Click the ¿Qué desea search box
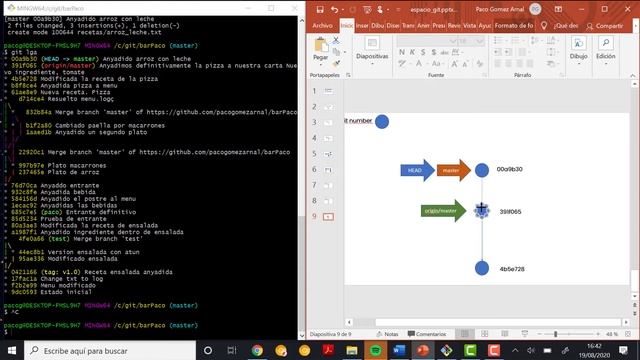This screenshot has height=360, width=640. pyautogui.click(x=566, y=26)
